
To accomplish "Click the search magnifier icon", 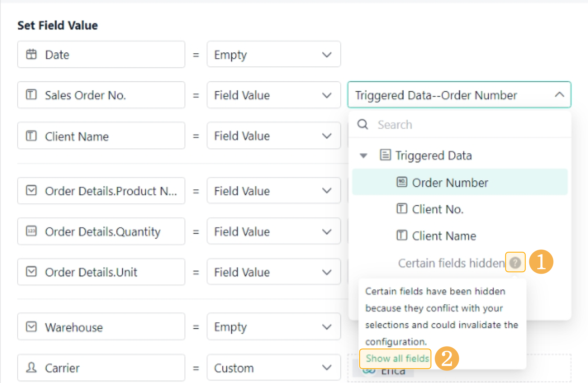I will [363, 124].
